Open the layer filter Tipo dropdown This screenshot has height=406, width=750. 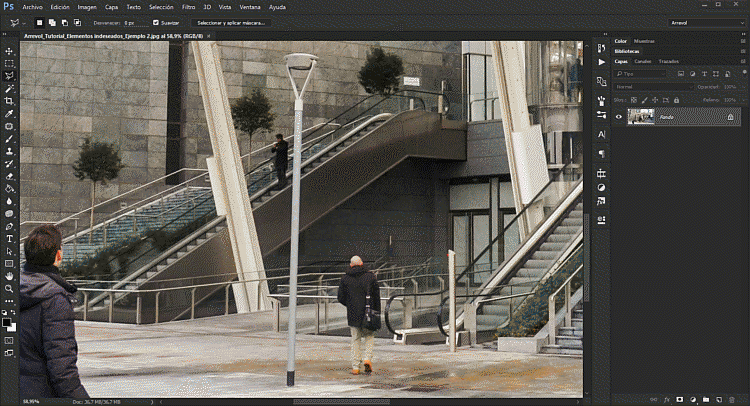point(640,74)
